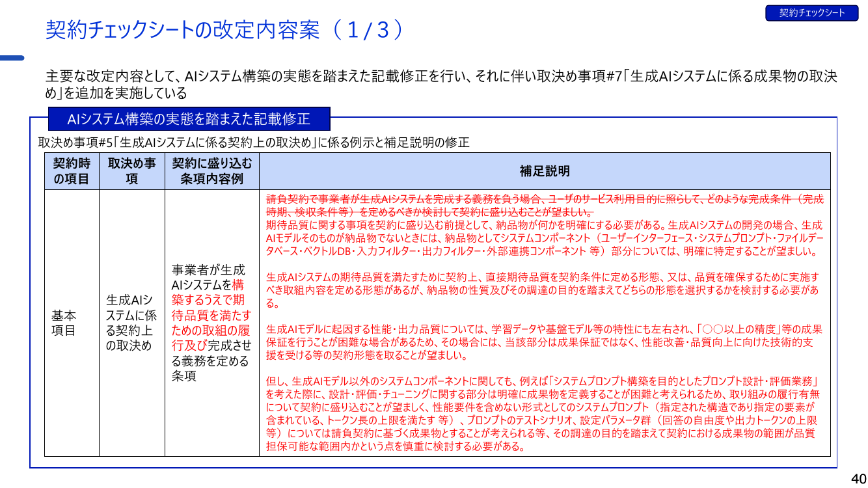
Task: Click the struck-through text about 請負契約
Action: pyautogui.click(x=545, y=206)
